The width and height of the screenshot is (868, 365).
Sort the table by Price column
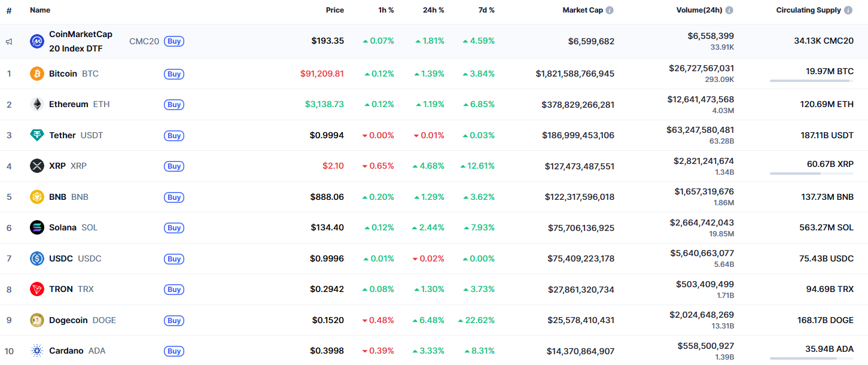(x=334, y=10)
